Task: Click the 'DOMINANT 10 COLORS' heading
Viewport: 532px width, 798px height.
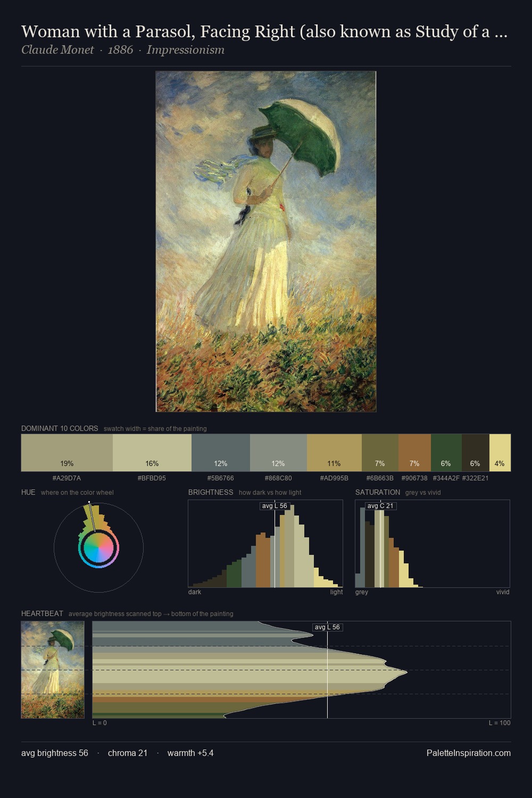Action: click(x=60, y=428)
